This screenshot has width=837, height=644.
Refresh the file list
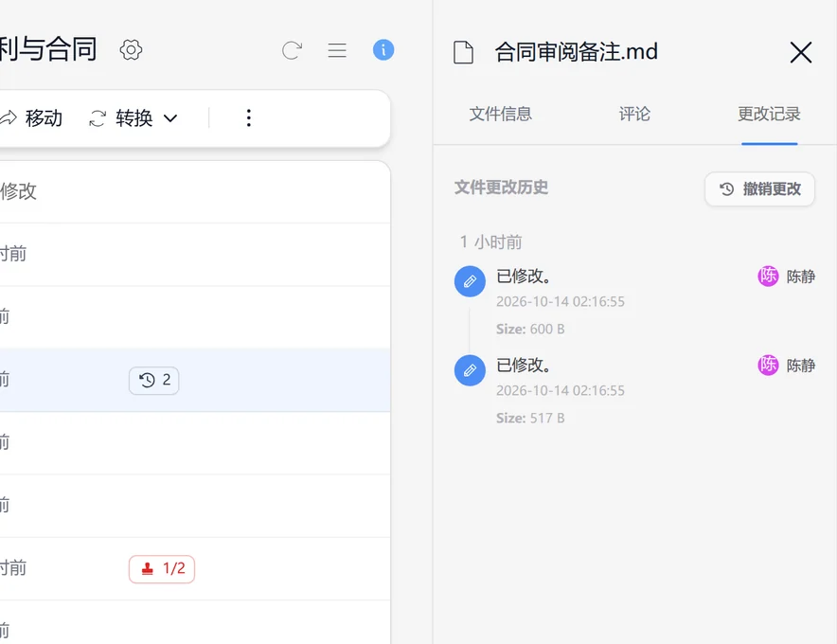coord(292,50)
